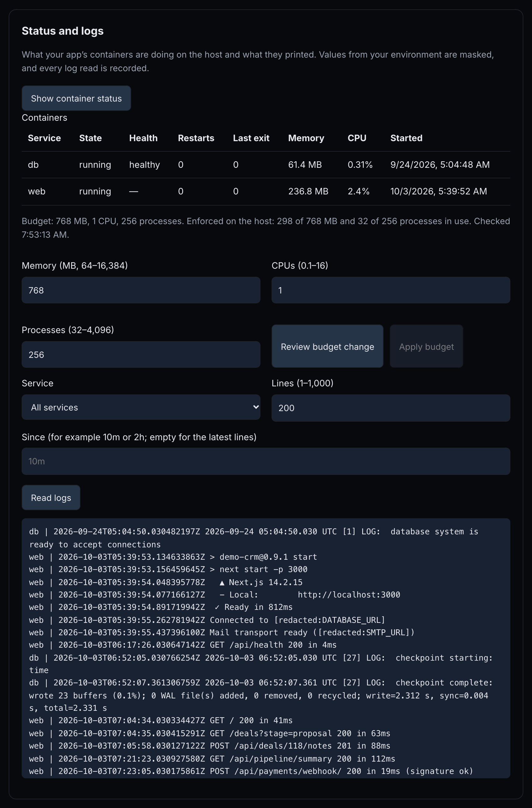Click the Started column header
The height and width of the screenshot is (808, 532).
(406, 138)
